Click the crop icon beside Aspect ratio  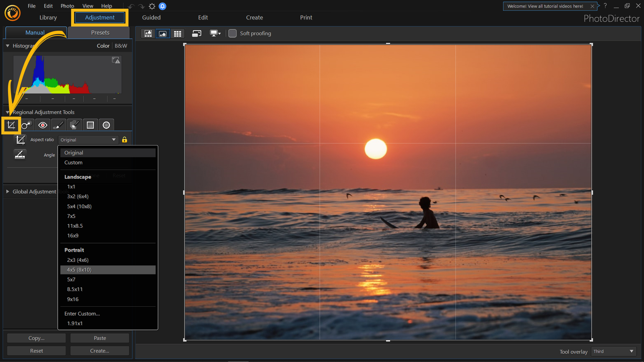pyautogui.click(x=20, y=139)
